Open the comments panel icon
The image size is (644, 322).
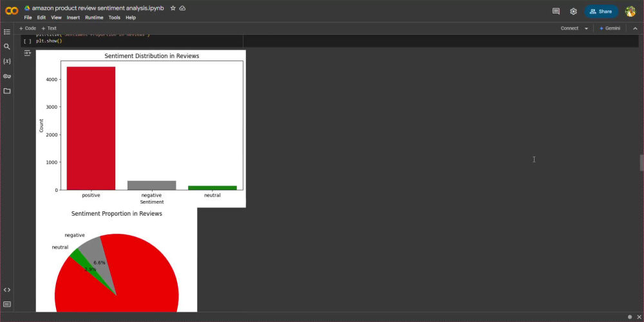(556, 12)
